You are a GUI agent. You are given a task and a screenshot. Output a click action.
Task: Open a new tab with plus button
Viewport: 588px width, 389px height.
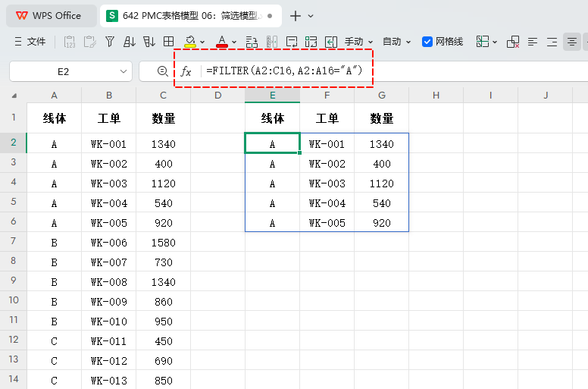coord(296,16)
